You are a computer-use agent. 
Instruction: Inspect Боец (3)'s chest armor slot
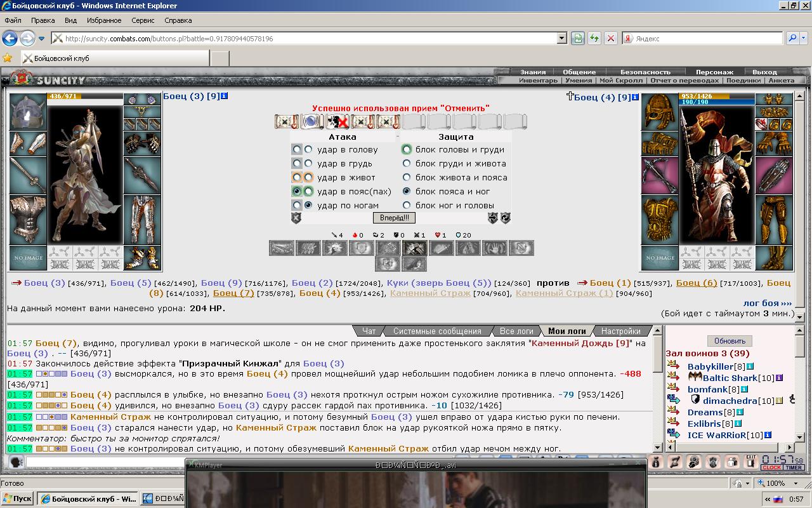point(28,220)
